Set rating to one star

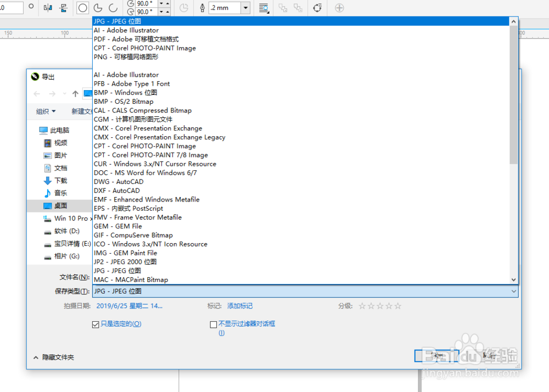click(x=362, y=306)
